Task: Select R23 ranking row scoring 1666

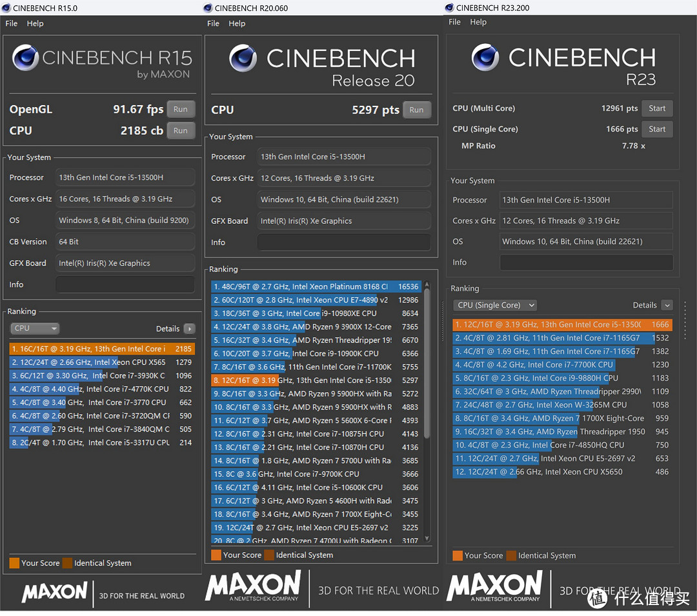Action: (x=562, y=324)
